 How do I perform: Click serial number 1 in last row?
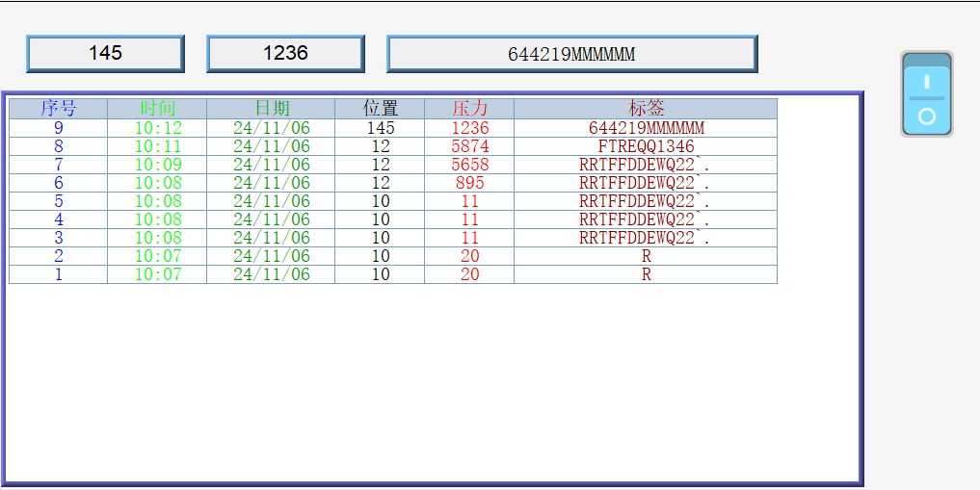[58, 274]
